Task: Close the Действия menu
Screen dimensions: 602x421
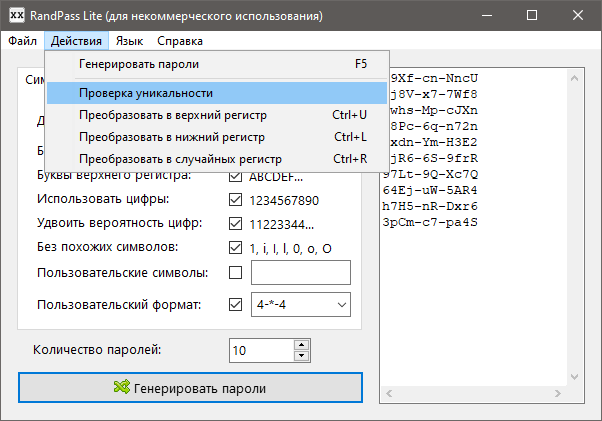Action: point(76,41)
